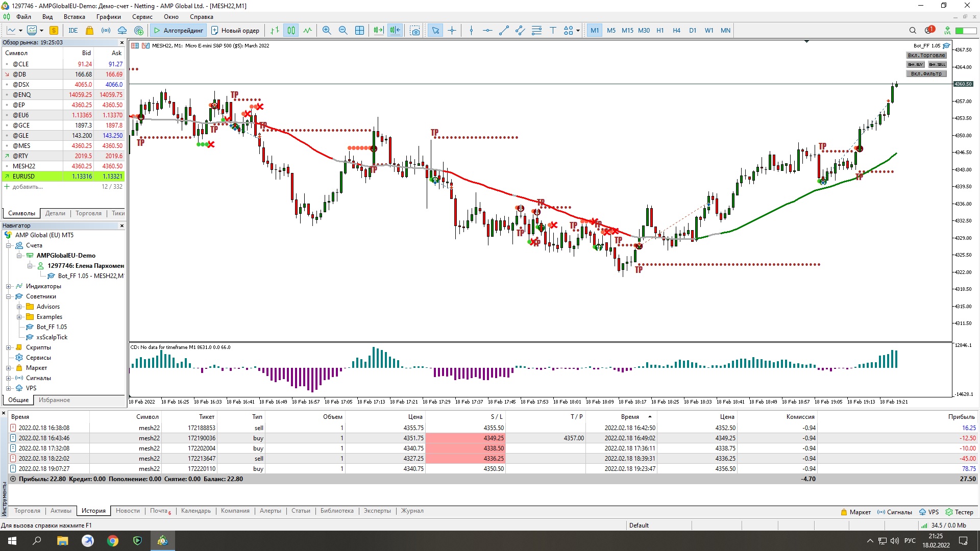980x551 pixels.
Task: Toggle the Алготрейдинг button
Action: pyautogui.click(x=178, y=31)
